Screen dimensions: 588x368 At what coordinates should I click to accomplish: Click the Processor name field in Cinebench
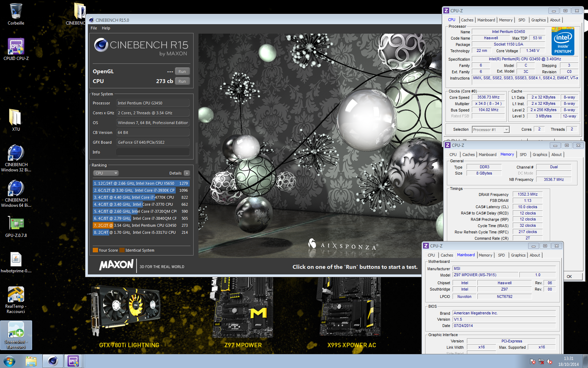(x=153, y=103)
